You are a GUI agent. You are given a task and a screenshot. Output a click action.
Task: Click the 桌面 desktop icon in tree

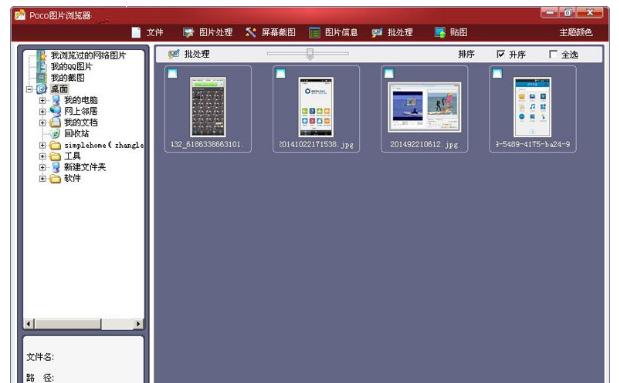42,89
